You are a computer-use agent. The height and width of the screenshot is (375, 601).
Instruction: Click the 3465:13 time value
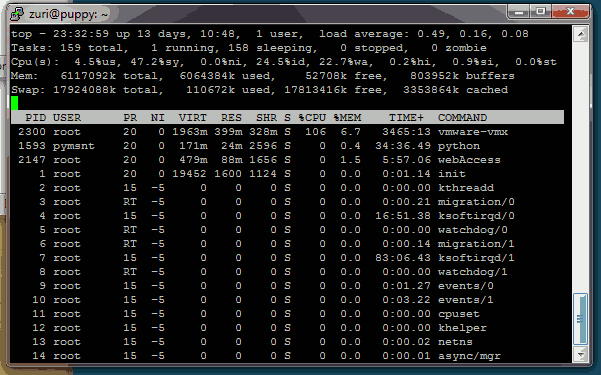click(x=406, y=132)
